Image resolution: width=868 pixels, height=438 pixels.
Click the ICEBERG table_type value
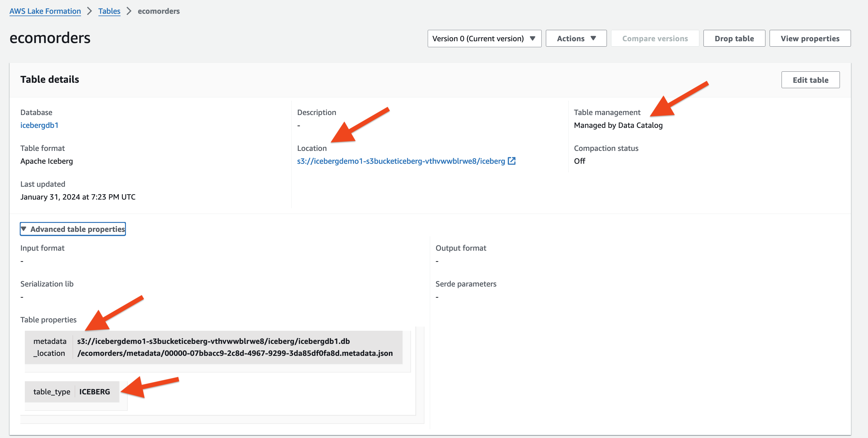click(x=95, y=391)
